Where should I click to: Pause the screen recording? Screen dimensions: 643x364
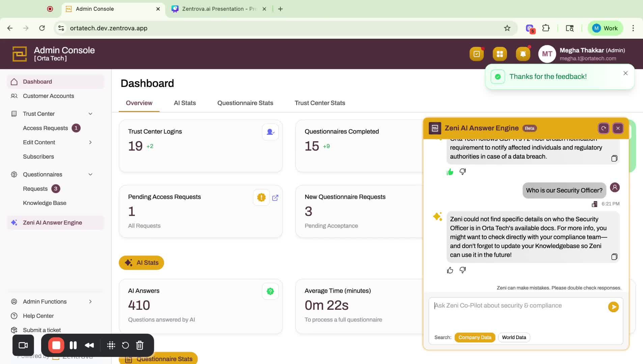[73, 345]
